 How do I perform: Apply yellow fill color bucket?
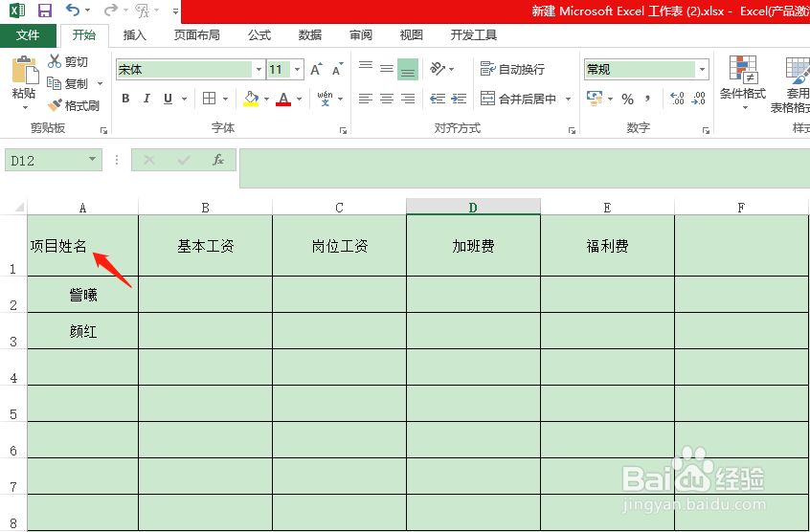pyautogui.click(x=251, y=99)
